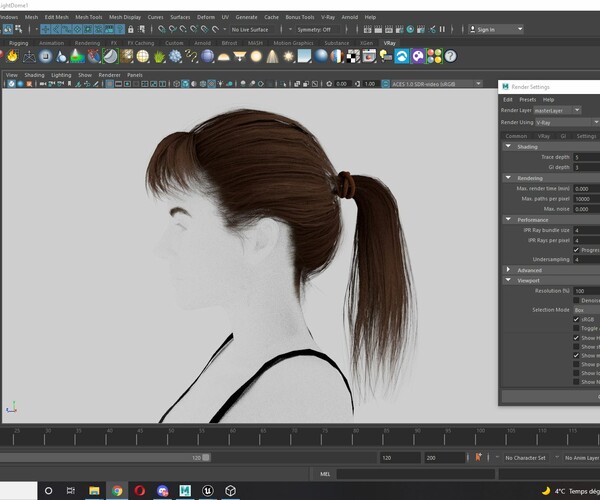Click the Symmetry: Off button
Image resolution: width=600 pixels, height=500 pixels.
tap(314, 29)
